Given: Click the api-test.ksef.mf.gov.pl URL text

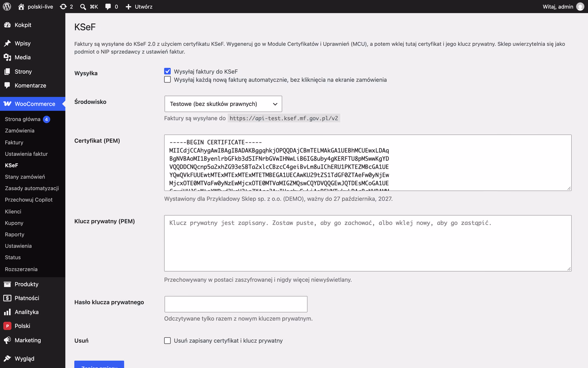Looking at the screenshot, I should (x=284, y=118).
